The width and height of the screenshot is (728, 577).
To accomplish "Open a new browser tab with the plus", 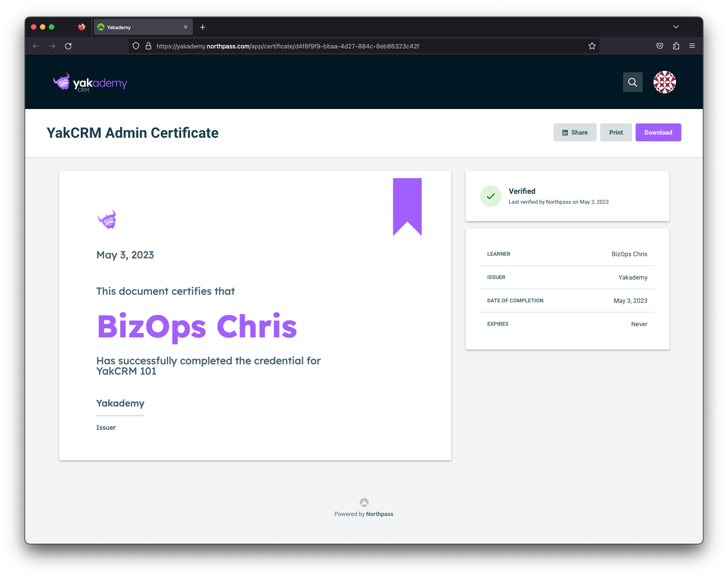I will [x=203, y=27].
